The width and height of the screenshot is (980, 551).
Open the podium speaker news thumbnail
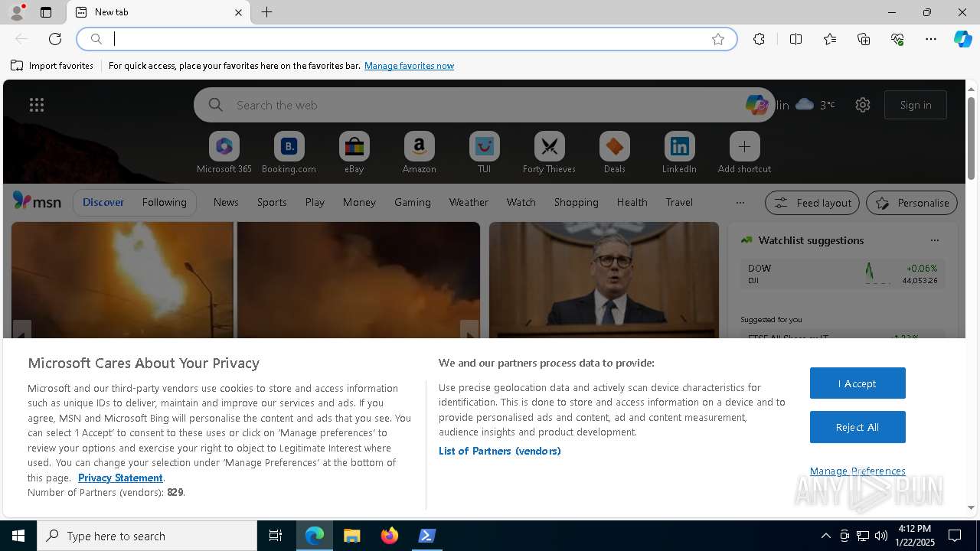coord(604,280)
